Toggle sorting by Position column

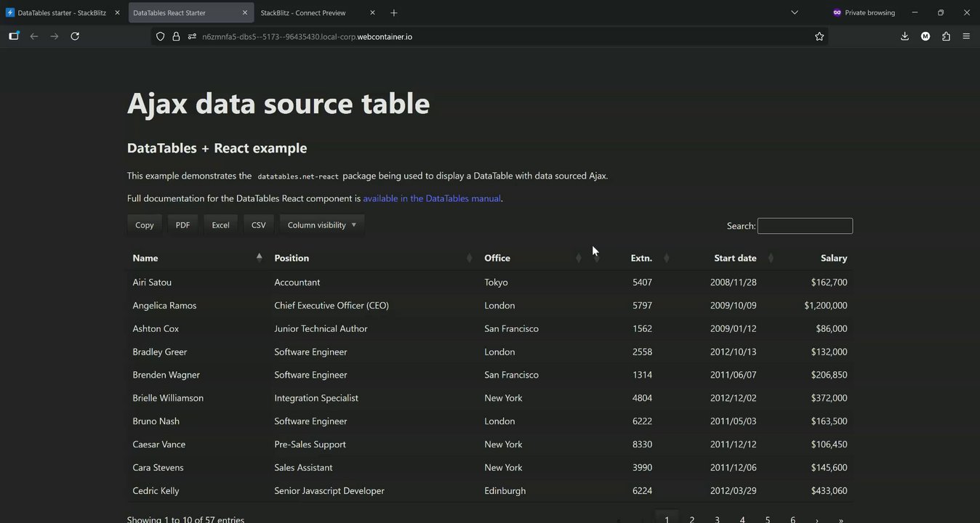(x=292, y=258)
